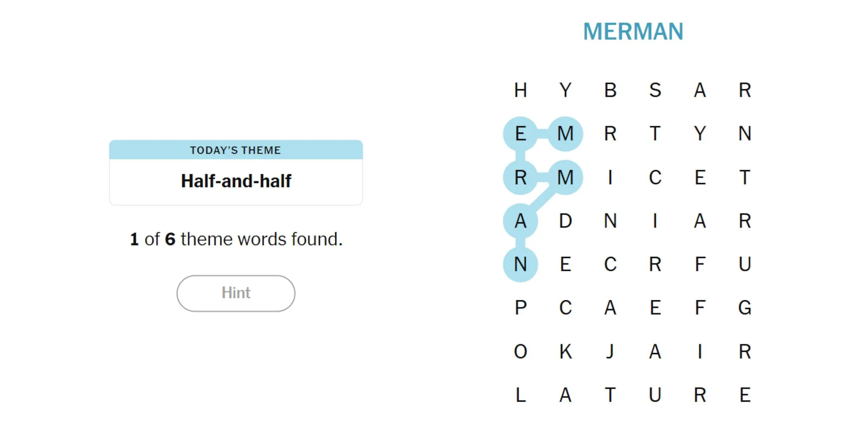Select the letter S tile

655,90
